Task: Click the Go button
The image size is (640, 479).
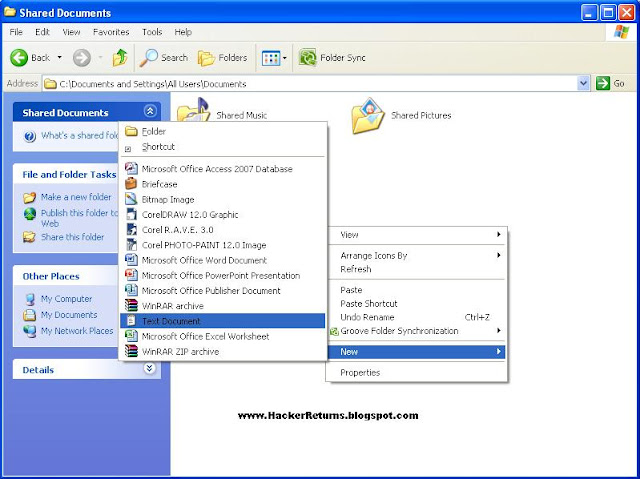Action: [x=611, y=84]
